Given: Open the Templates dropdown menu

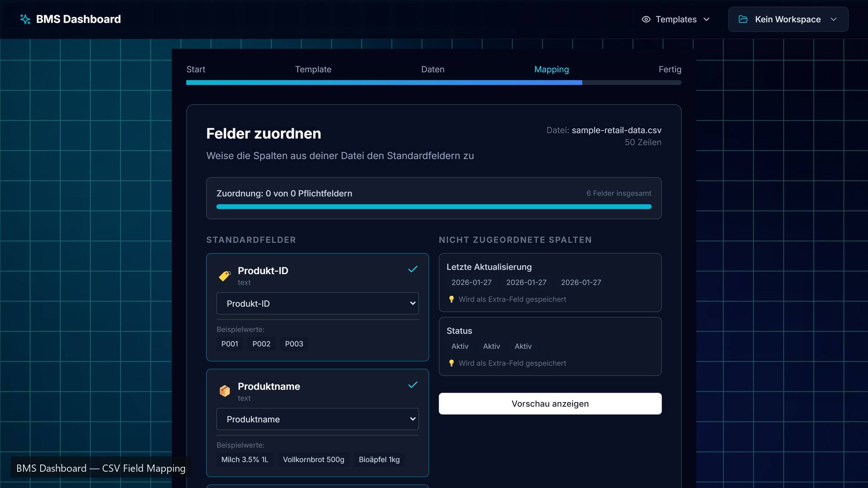Looking at the screenshot, I should [x=676, y=19].
